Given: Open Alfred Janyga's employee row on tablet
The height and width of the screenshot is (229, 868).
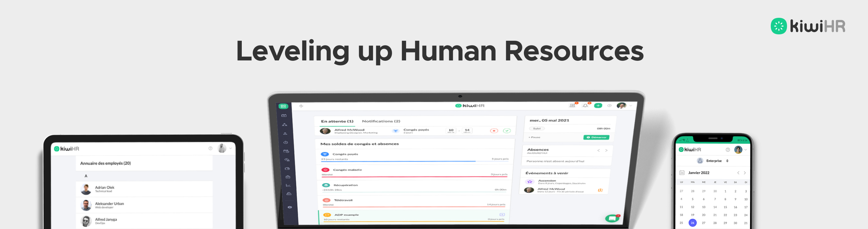Looking at the screenshot, I should click(144, 221).
